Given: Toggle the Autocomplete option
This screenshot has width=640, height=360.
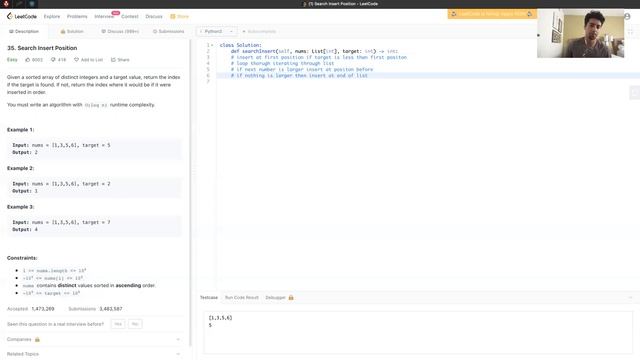Looking at the screenshot, I should 259,31.
